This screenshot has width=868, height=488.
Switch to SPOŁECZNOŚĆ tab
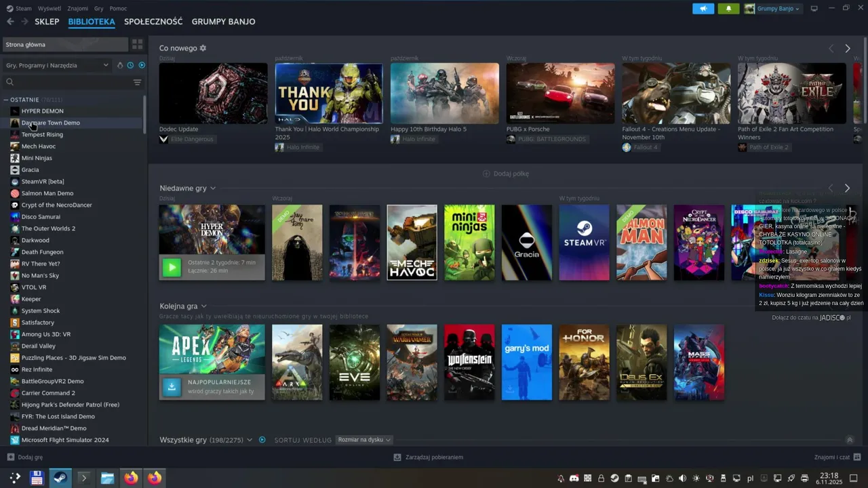pos(153,22)
